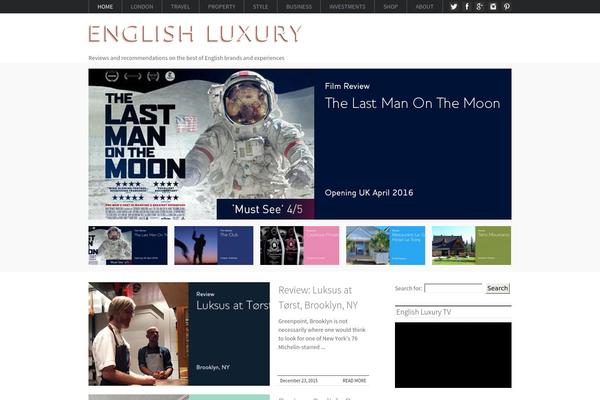
Task: Open the Instagram social icon
Action: 493,7
